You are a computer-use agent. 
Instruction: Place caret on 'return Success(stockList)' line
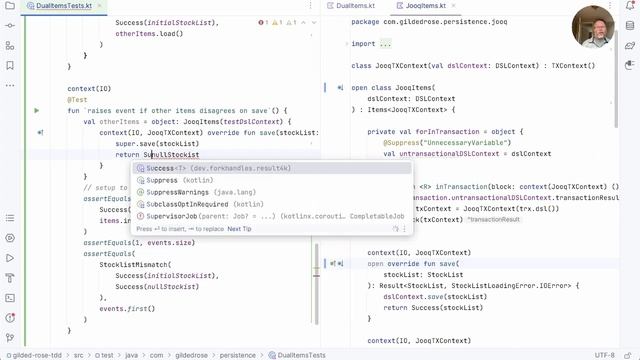433,308
